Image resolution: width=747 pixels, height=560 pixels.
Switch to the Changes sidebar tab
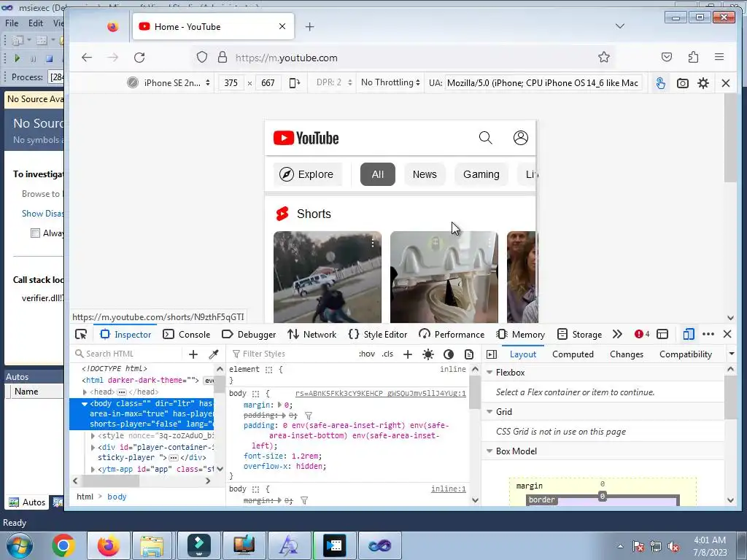(627, 354)
